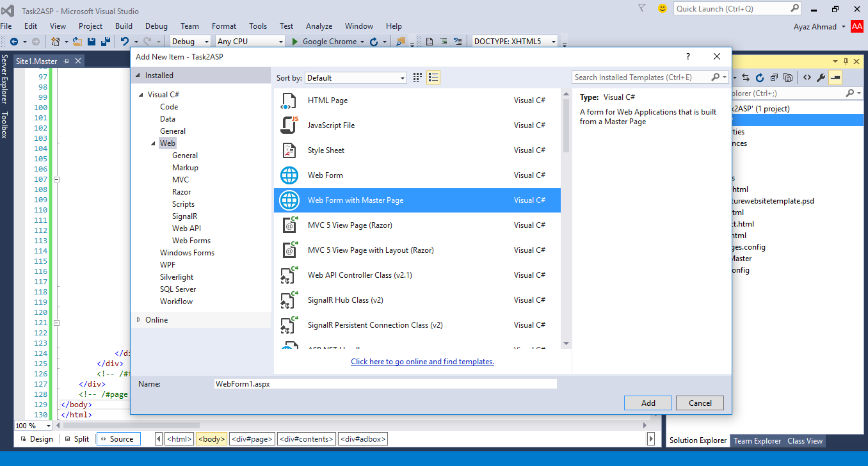This screenshot has height=466, width=868.
Task: Start debugging with green play icon
Action: click(x=295, y=42)
